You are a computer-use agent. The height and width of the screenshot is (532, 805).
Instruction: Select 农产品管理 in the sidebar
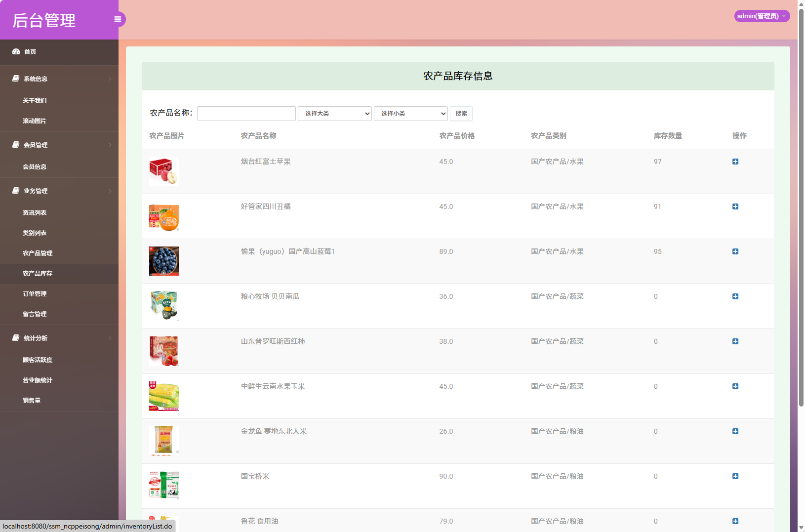point(37,253)
